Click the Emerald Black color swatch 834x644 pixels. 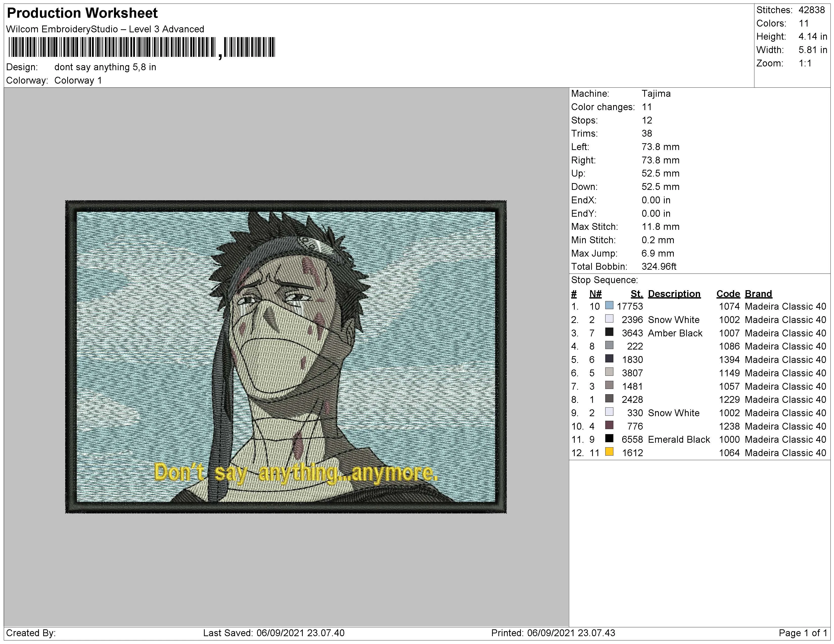tap(610, 438)
